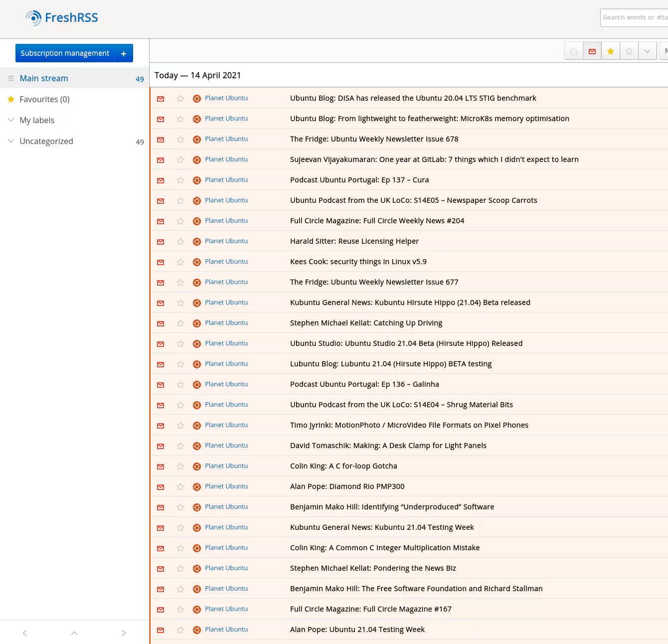Mark 'Catching Up Driving' as read
The width and height of the screenshot is (668, 644).
tap(161, 323)
